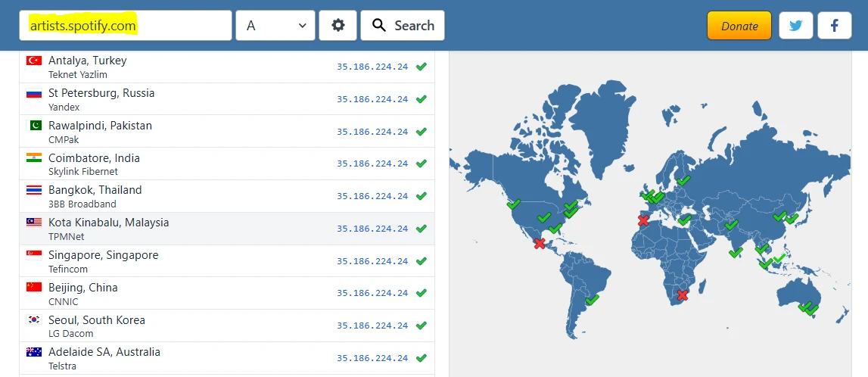
Task: Click the green checkmark in St Petersburg row
Action: (x=422, y=99)
